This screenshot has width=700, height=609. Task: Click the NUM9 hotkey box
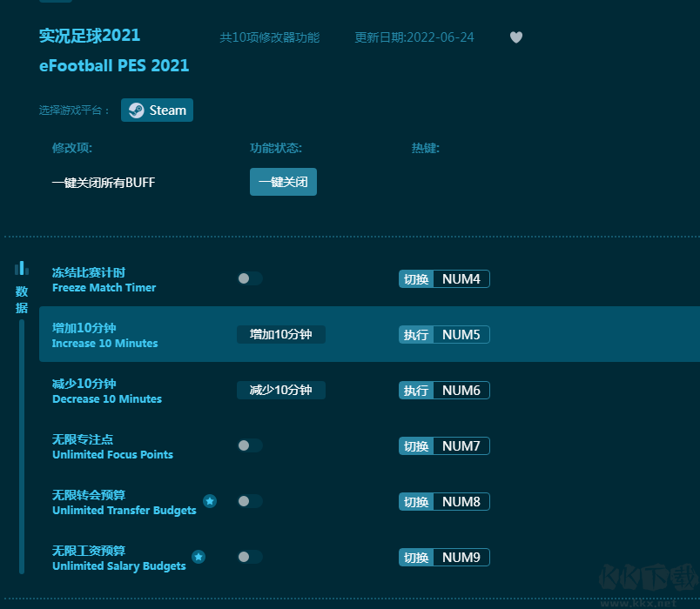click(461, 558)
